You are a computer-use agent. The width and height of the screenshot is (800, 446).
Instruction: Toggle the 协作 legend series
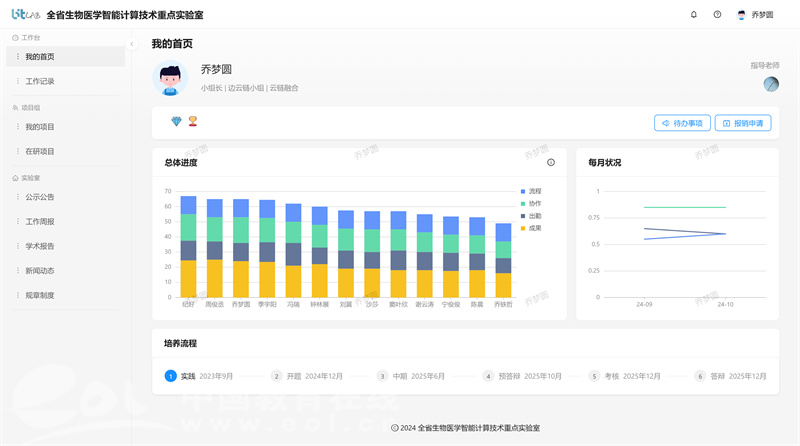531,204
